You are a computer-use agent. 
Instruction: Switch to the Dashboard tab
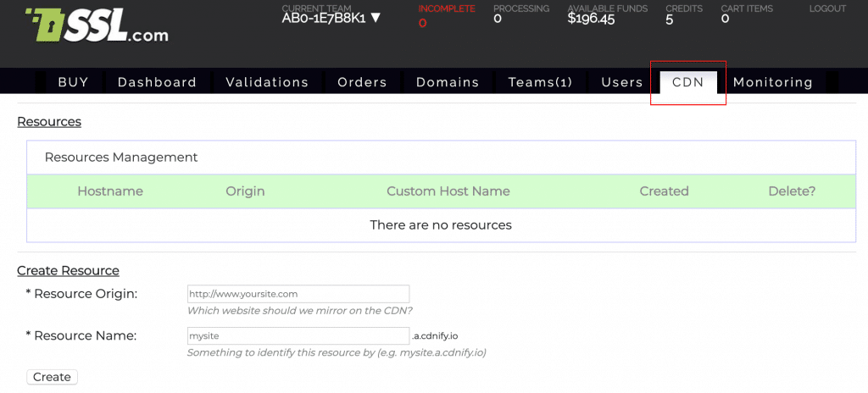point(157,82)
